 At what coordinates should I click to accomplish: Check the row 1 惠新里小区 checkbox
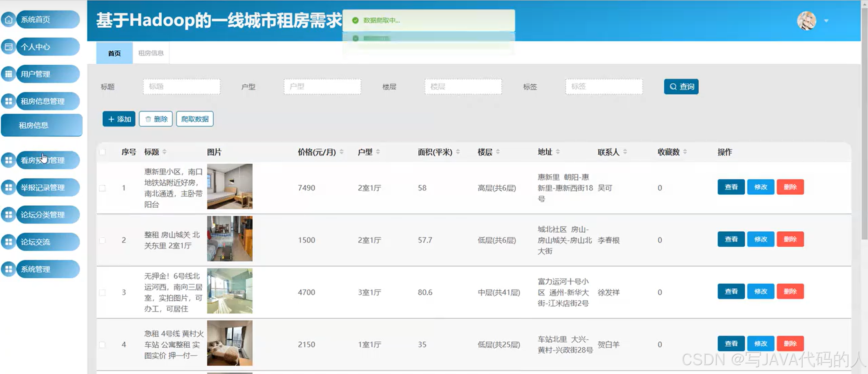click(x=102, y=188)
